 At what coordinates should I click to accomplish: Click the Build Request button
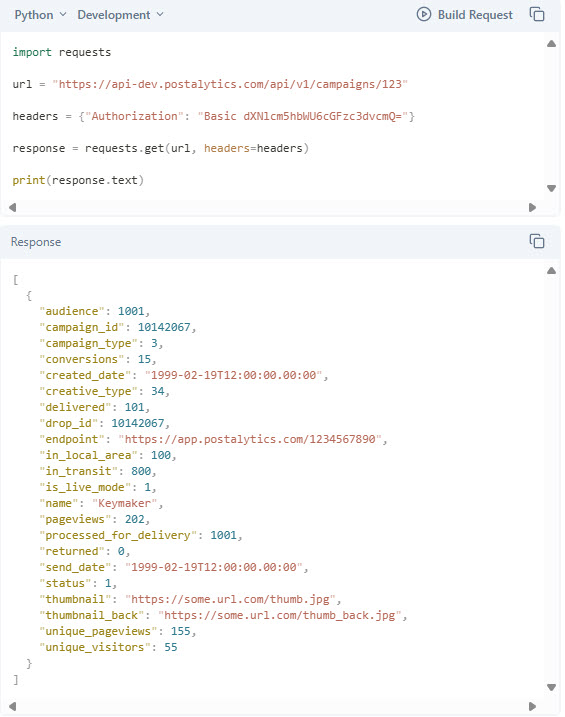pos(465,15)
